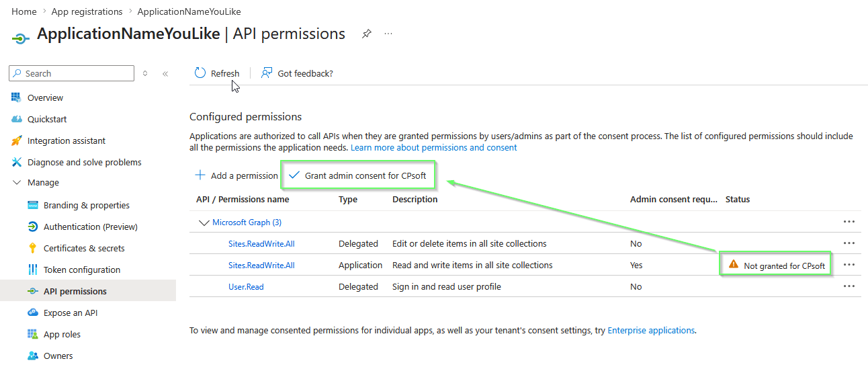868x369 pixels.
Task: Click the 'Read and write items in all site collections' description
Action: click(472, 265)
